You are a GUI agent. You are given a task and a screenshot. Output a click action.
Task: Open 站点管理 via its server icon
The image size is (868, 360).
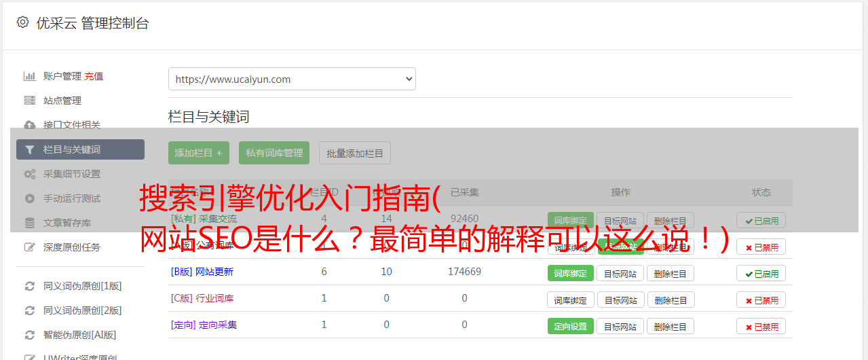[x=30, y=101]
